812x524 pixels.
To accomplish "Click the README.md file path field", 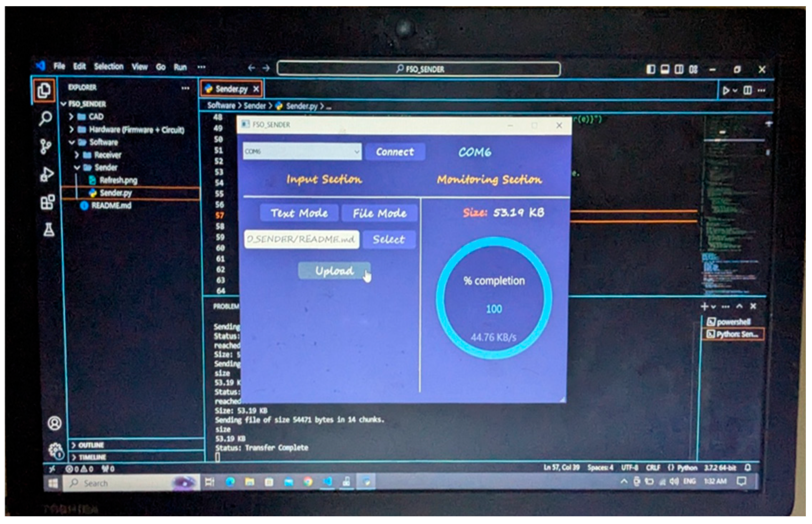I will point(302,239).
